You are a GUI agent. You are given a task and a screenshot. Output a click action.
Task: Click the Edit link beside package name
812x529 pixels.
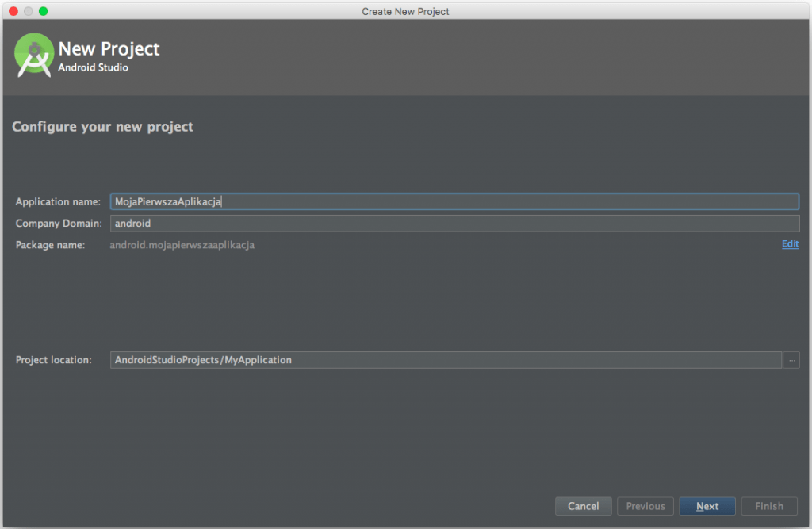pyautogui.click(x=790, y=244)
